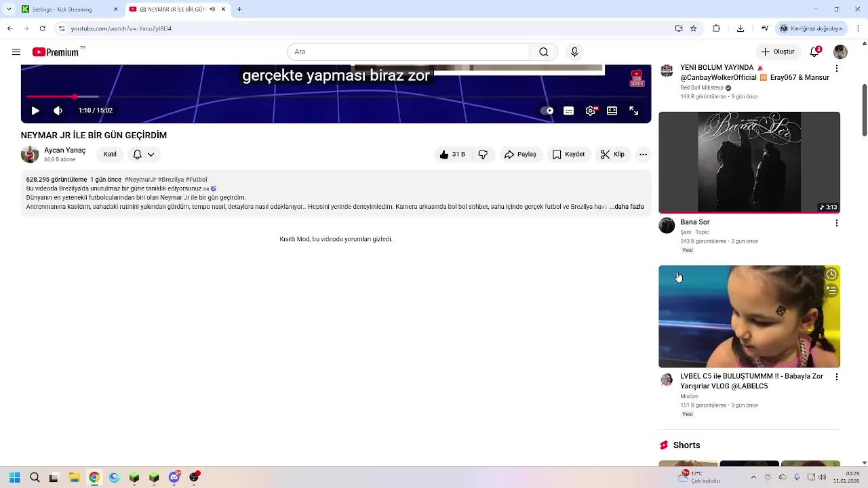Open account avatar menu in YouTube header

(x=840, y=52)
